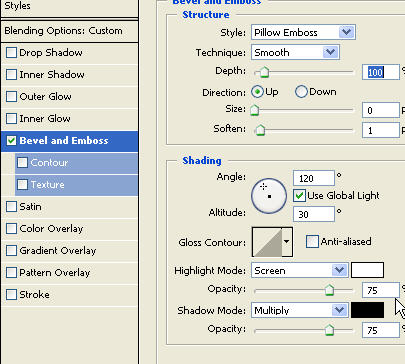Select the Drop Shadow style row
The width and height of the screenshot is (405, 364).
(x=69, y=53)
